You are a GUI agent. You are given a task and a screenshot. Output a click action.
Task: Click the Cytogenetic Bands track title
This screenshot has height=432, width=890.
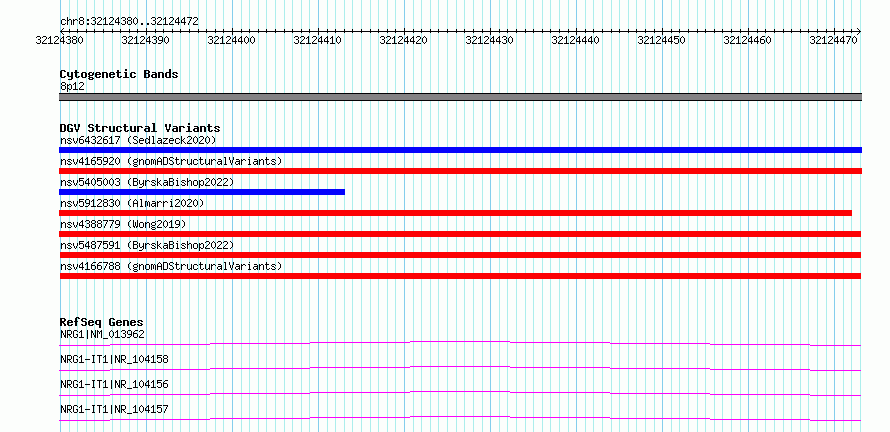point(119,74)
